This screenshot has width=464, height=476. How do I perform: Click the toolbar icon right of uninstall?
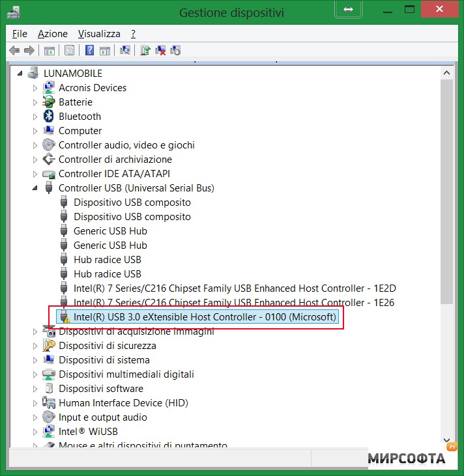(175, 50)
